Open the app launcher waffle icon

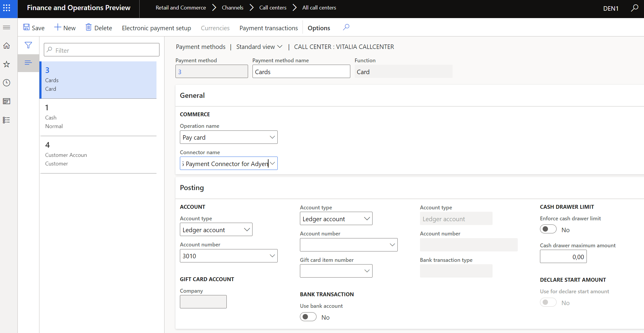coord(7,8)
